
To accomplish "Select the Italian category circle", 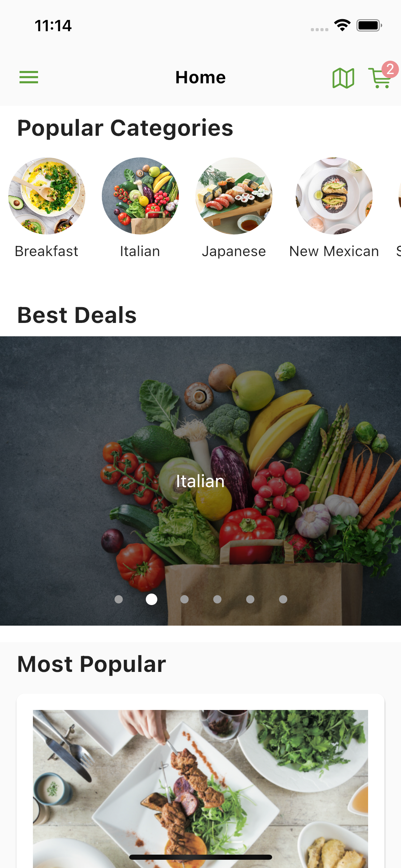I will coord(140,196).
